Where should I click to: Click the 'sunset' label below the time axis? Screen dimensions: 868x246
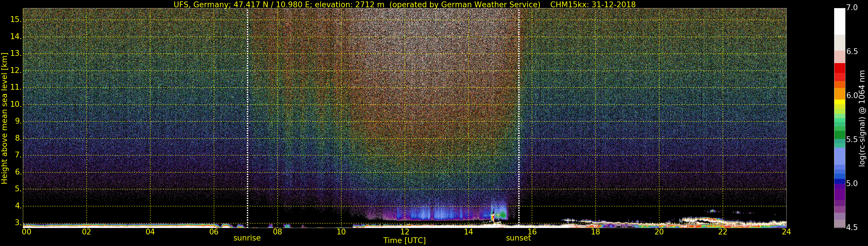518,238
